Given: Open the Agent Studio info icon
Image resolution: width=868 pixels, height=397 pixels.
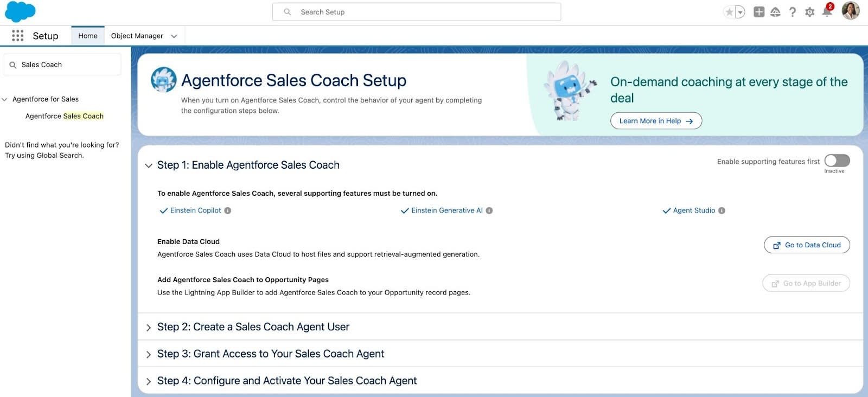Looking at the screenshot, I should pos(722,210).
